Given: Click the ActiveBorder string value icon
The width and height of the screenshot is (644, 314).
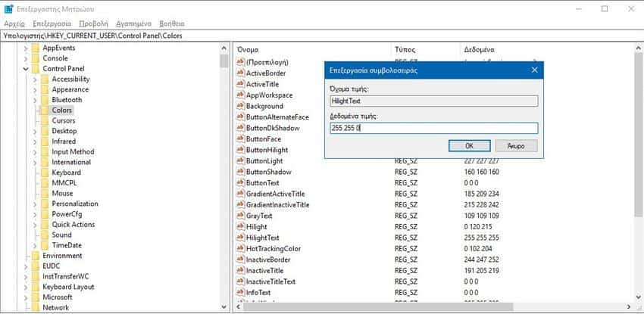Looking at the screenshot, I should [x=241, y=73].
